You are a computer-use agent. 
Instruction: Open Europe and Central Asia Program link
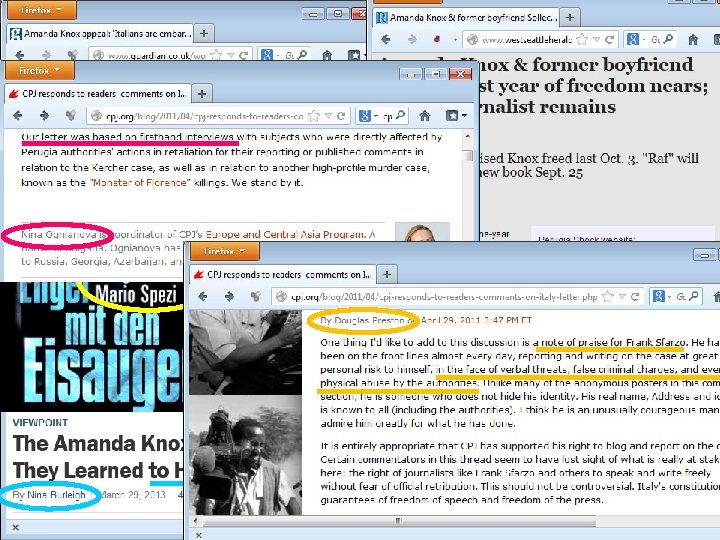(285, 234)
